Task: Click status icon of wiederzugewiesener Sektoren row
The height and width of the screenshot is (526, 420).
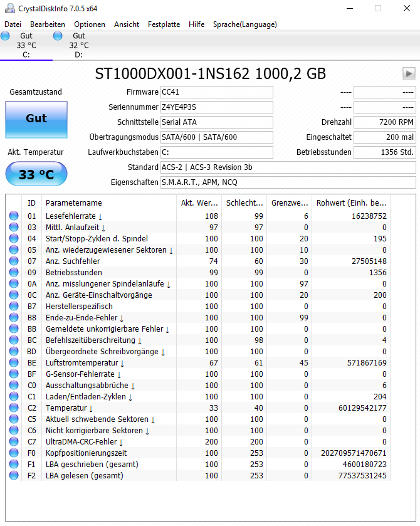Action: (14, 250)
